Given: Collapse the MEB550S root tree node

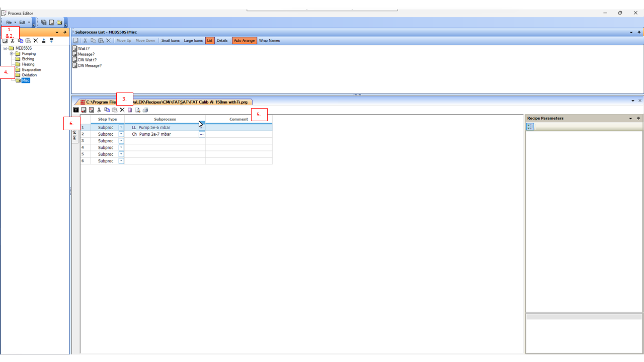Looking at the screenshot, I should point(5,48).
